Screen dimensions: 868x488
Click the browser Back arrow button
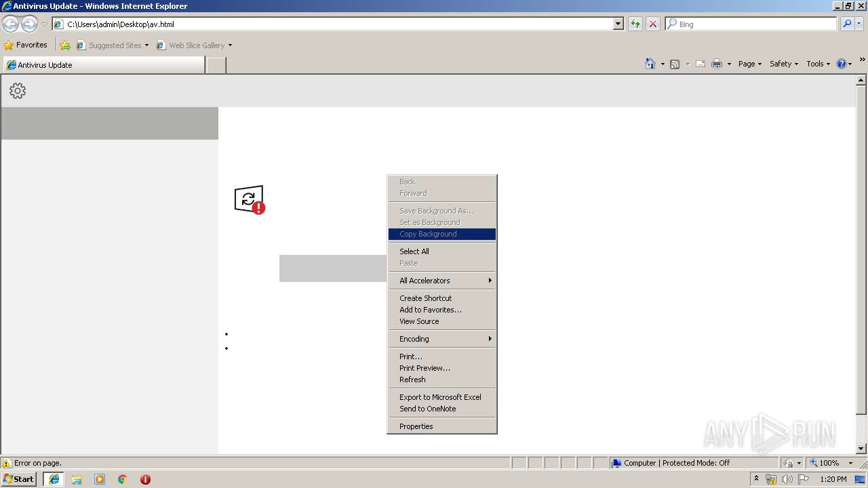[10, 24]
